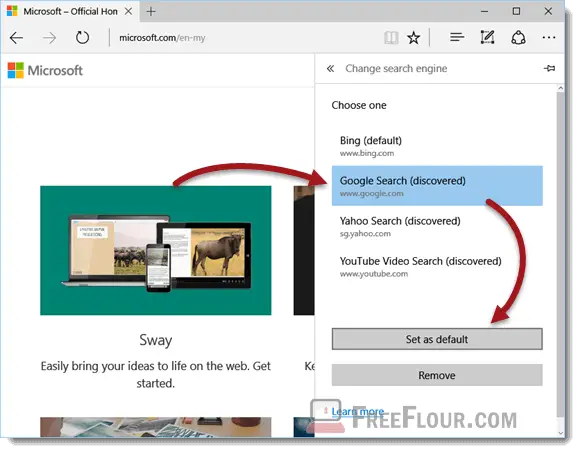Open the Sway devices promo image

(156, 250)
